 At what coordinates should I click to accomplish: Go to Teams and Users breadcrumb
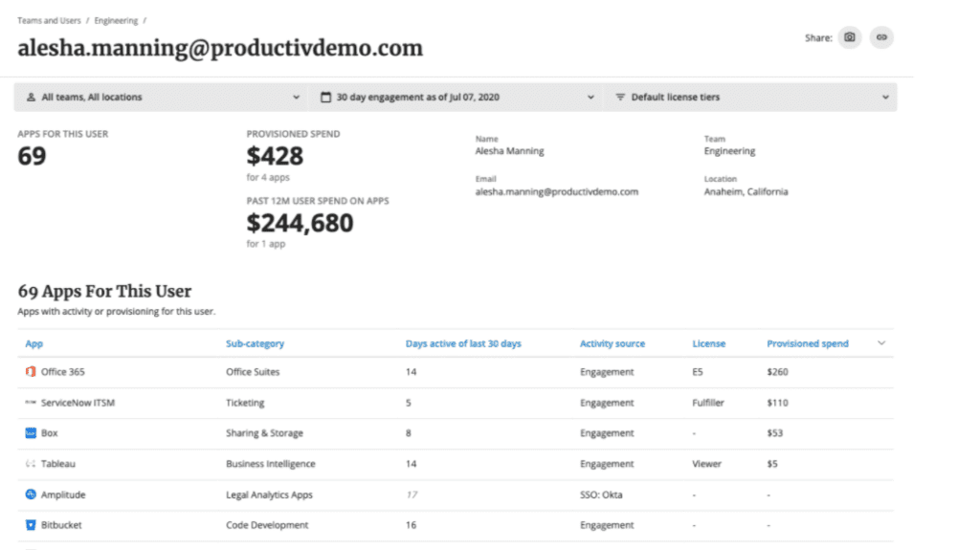[49, 21]
